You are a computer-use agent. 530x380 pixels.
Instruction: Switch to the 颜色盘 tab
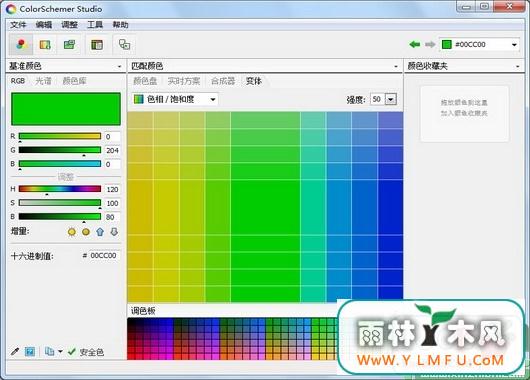pyautogui.click(x=145, y=81)
